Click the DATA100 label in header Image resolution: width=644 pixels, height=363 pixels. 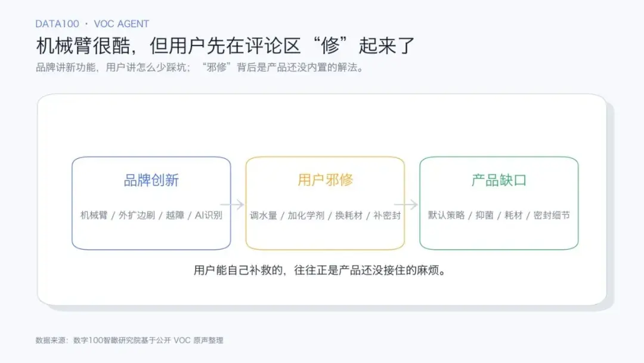pos(57,24)
